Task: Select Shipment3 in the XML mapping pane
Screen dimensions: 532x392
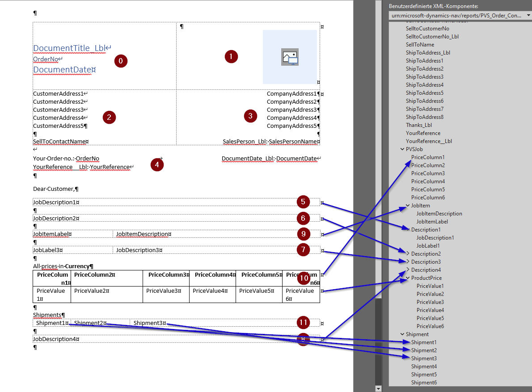Action: point(424,358)
